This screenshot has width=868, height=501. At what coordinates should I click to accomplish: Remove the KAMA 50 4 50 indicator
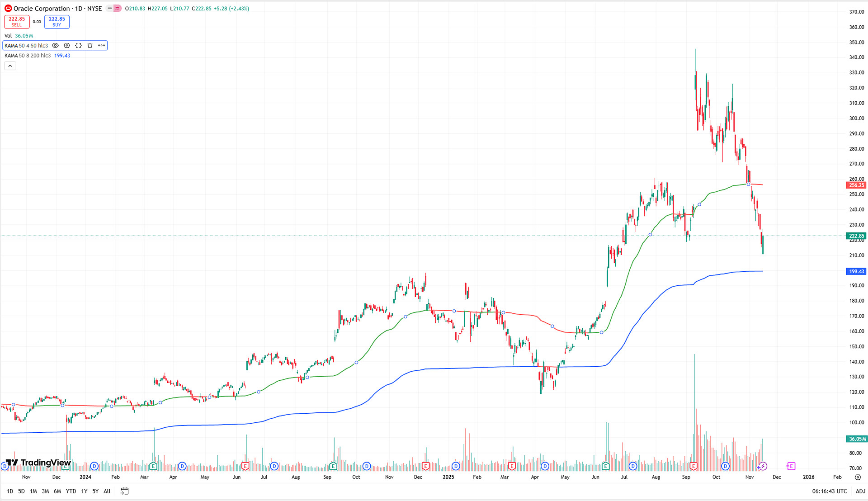pos(90,46)
